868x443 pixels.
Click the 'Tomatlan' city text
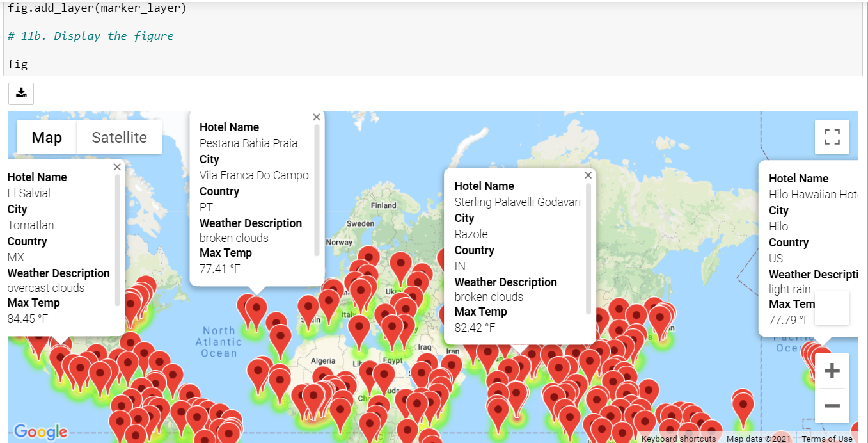point(31,225)
